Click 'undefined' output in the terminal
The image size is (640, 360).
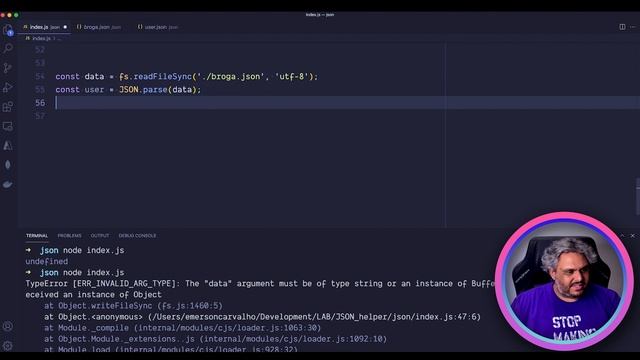[x=47, y=261]
